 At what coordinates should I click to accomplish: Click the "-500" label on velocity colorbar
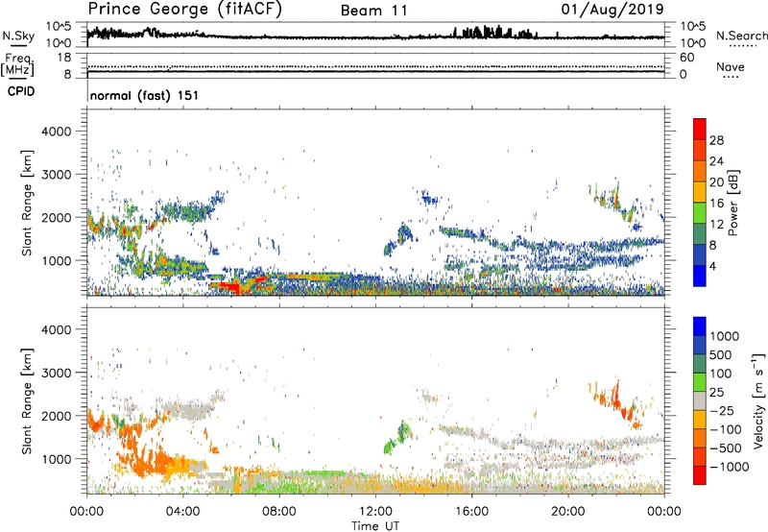pos(726,448)
